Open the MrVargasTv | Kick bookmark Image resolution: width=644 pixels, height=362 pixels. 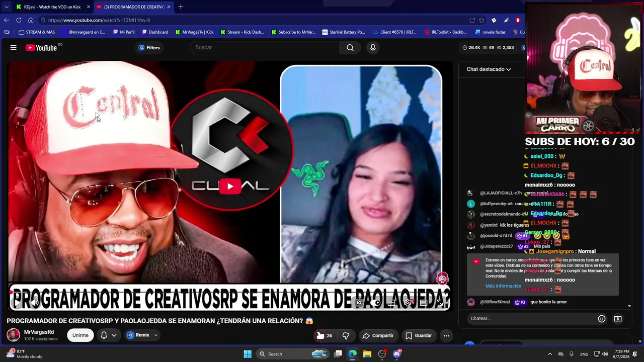click(194, 32)
